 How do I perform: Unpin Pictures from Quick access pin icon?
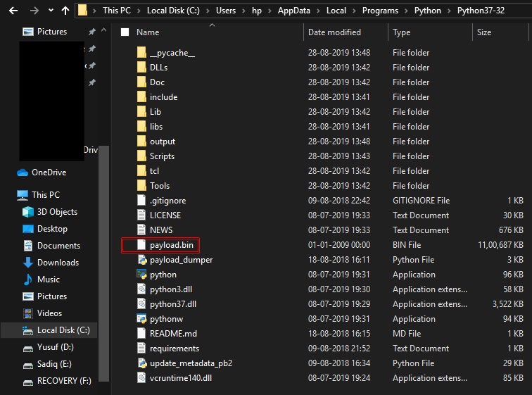[92, 32]
